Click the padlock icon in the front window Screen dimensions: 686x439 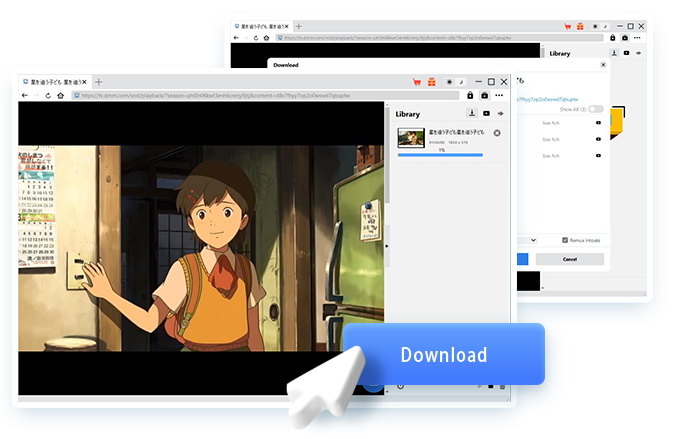pos(470,95)
